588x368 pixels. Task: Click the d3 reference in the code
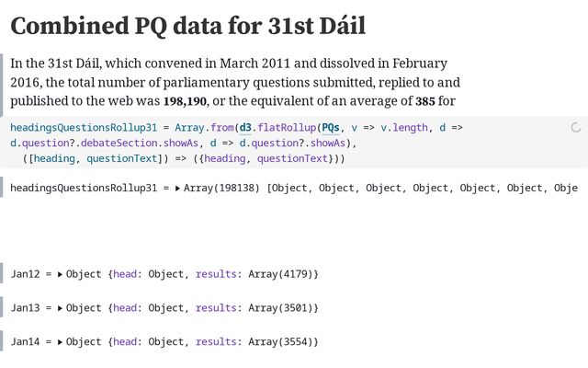[245, 128]
